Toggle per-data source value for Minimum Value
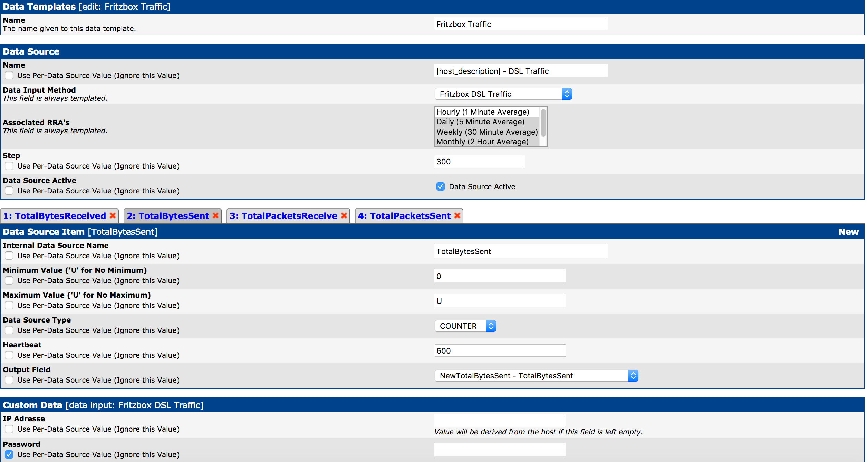868x462 pixels. 9,280
